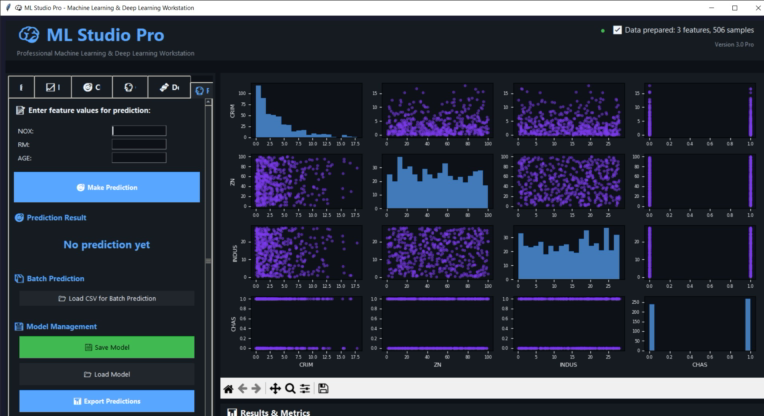Open the tab with chart-checkbox icon
Screen dimensions: 764x416
pos(53,87)
